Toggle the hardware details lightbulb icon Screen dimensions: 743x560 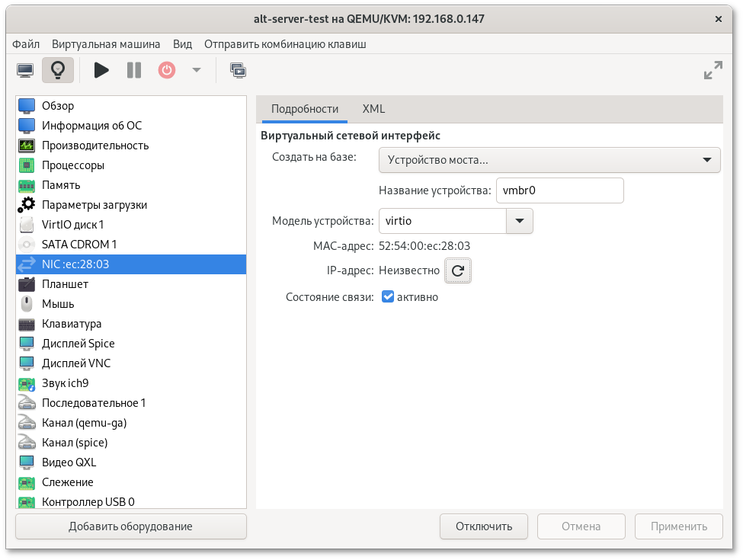pos(57,71)
